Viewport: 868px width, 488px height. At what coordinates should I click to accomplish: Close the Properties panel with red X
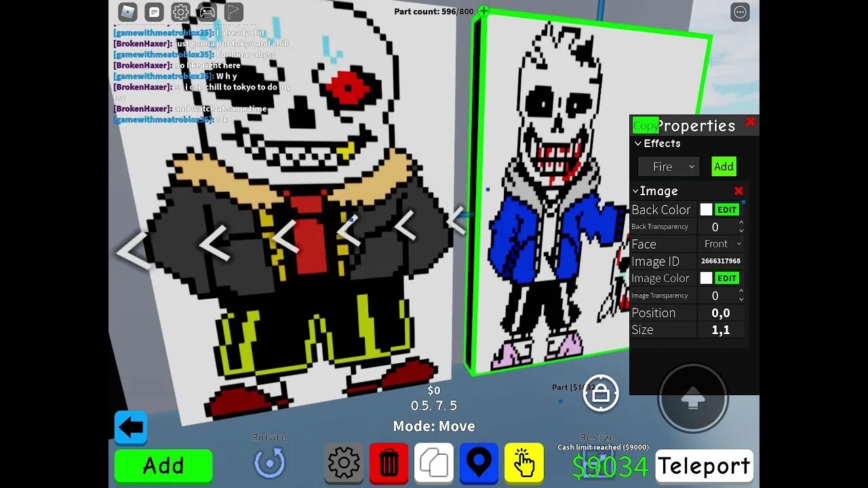(750, 122)
